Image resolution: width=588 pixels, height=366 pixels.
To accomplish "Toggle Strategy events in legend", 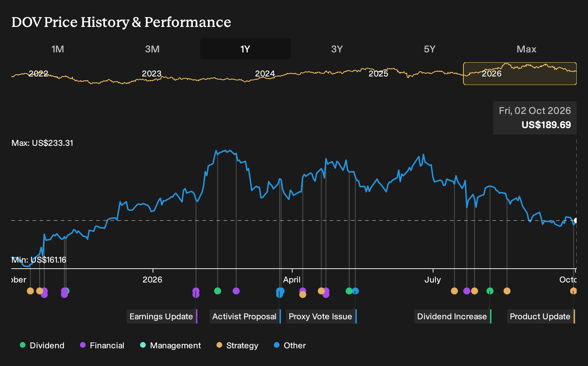I will click(x=237, y=345).
